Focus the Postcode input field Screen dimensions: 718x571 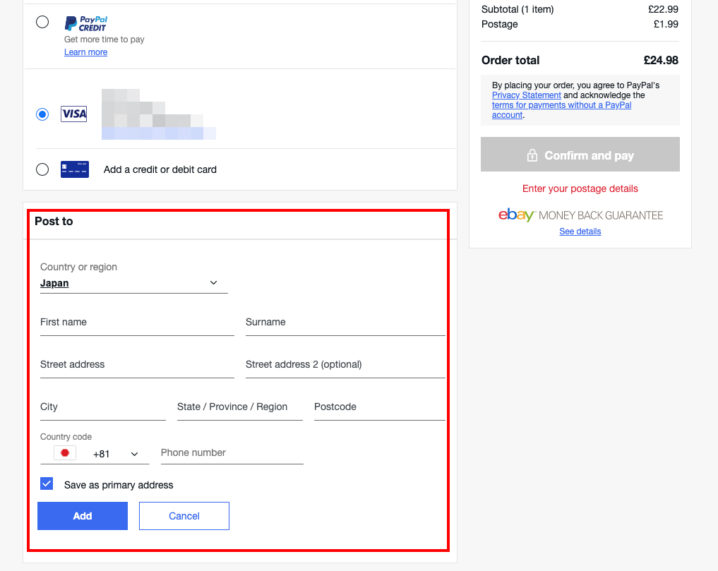click(x=378, y=408)
